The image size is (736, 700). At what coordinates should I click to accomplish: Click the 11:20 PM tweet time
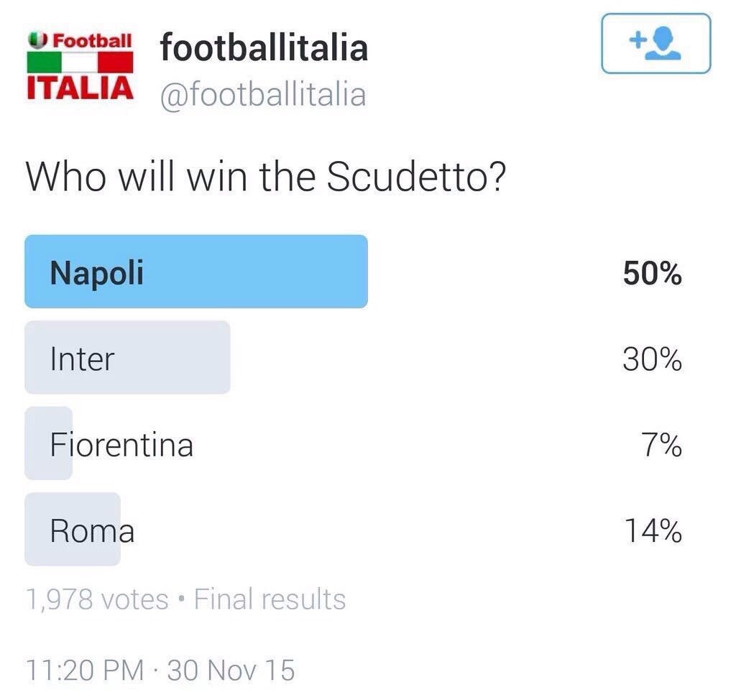pos(84,671)
